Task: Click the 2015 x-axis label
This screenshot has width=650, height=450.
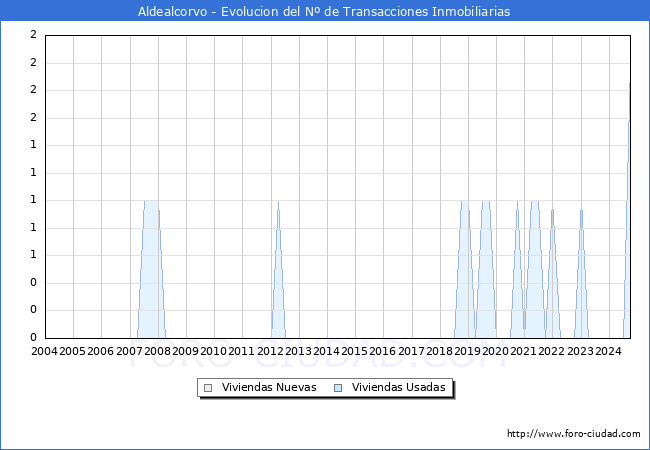Action: [354, 351]
